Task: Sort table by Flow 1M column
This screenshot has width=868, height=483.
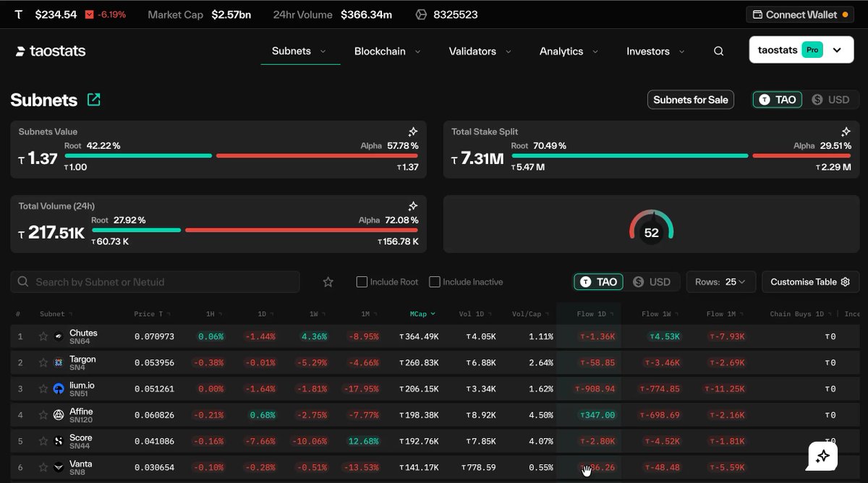Action: point(726,314)
